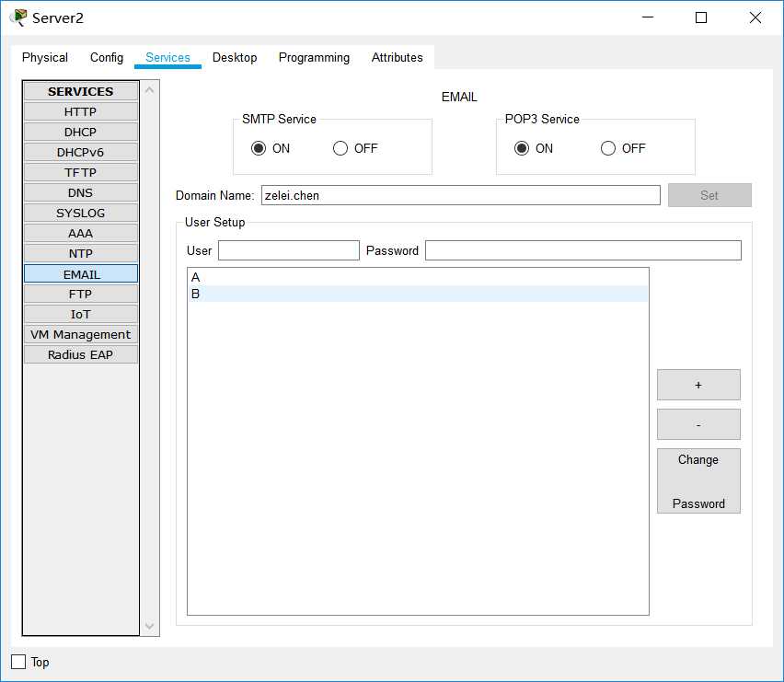Open the DHCP service
The image size is (784, 682).
80,132
